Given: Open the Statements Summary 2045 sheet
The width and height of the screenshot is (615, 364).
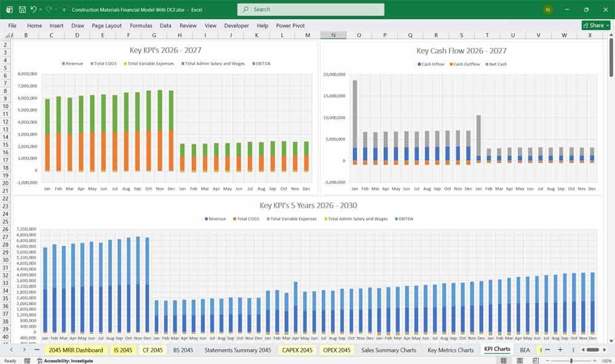Looking at the screenshot, I should 237,350.
